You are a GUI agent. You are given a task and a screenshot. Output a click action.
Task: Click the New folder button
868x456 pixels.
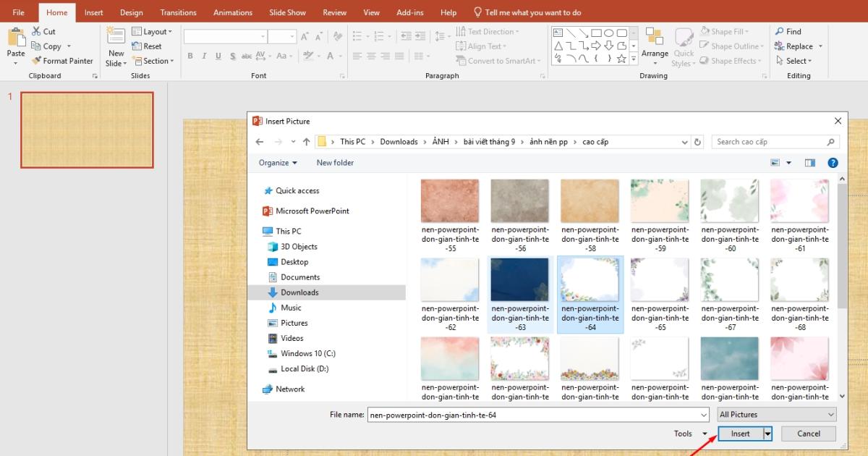tap(335, 162)
